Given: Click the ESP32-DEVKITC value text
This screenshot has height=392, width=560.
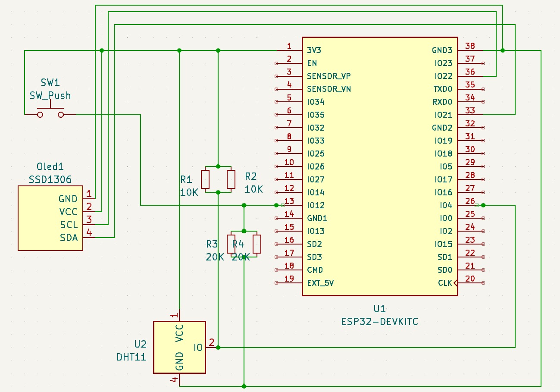Looking at the screenshot, I should tap(379, 322).
